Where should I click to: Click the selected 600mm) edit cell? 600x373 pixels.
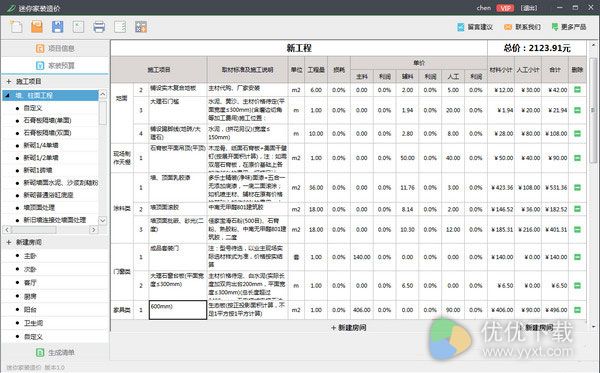click(178, 310)
